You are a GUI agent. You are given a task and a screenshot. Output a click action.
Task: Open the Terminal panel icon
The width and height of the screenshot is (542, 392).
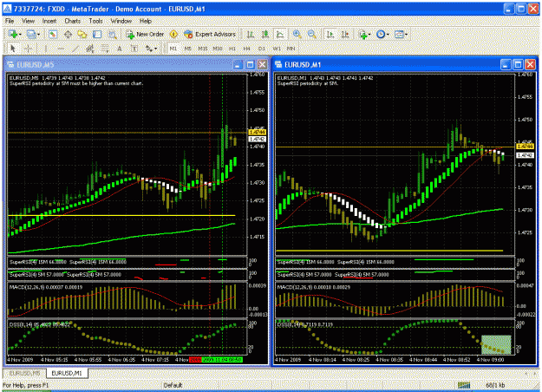[x=97, y=34]
